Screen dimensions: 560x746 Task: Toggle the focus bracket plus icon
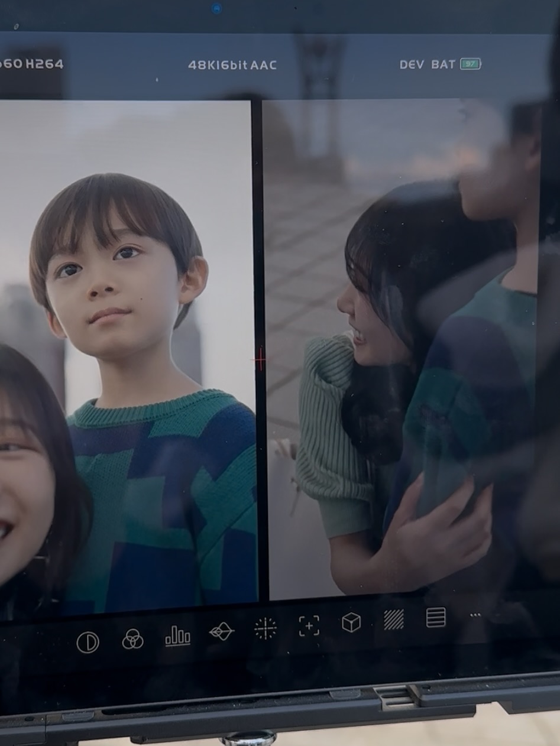[309, 625]
